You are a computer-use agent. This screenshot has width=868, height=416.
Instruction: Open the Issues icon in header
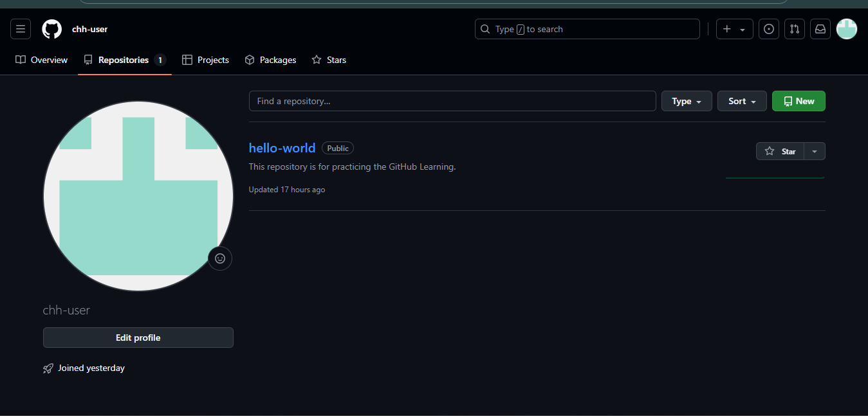769,29
